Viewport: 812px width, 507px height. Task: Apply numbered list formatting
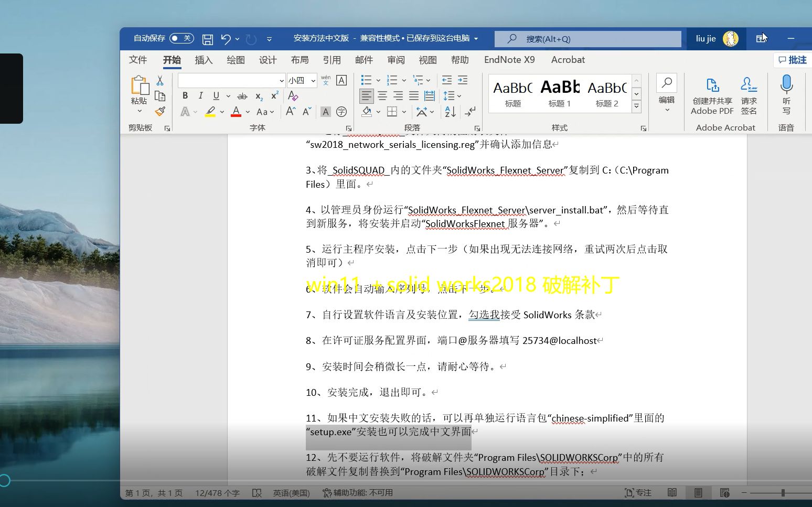[392, 80]
